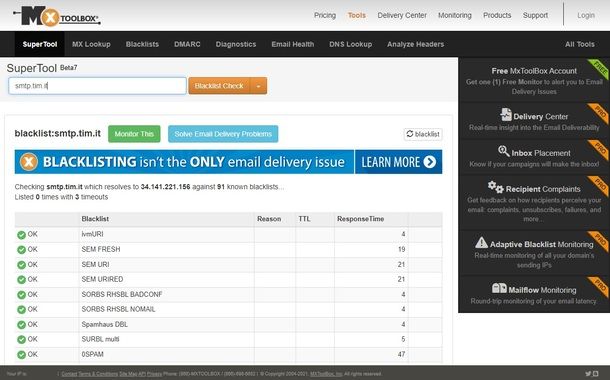Click OK check icon for SORBS RHSBL NOMAIL

(x=21, y=310)
